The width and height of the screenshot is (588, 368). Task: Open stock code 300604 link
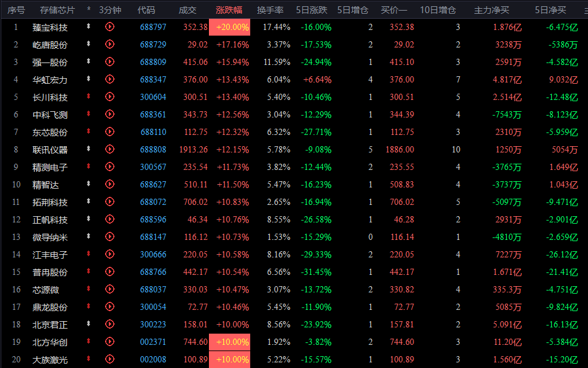point(153,97)
